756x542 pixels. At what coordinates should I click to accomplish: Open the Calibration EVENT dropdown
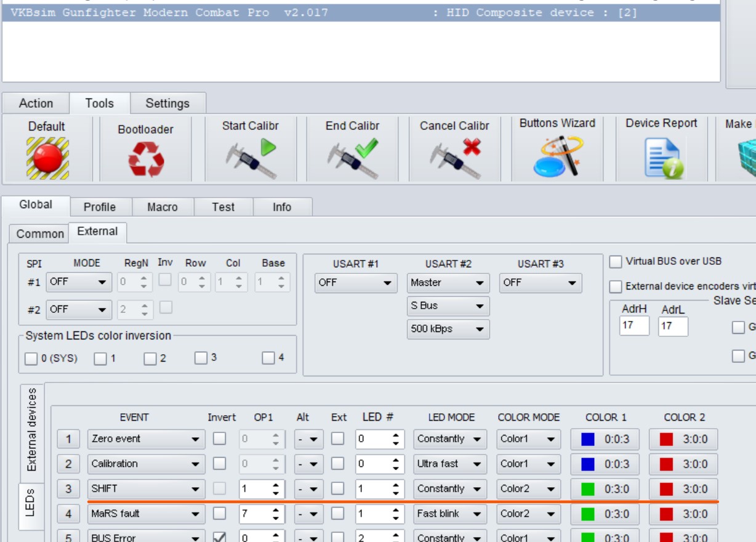(146, 464)
